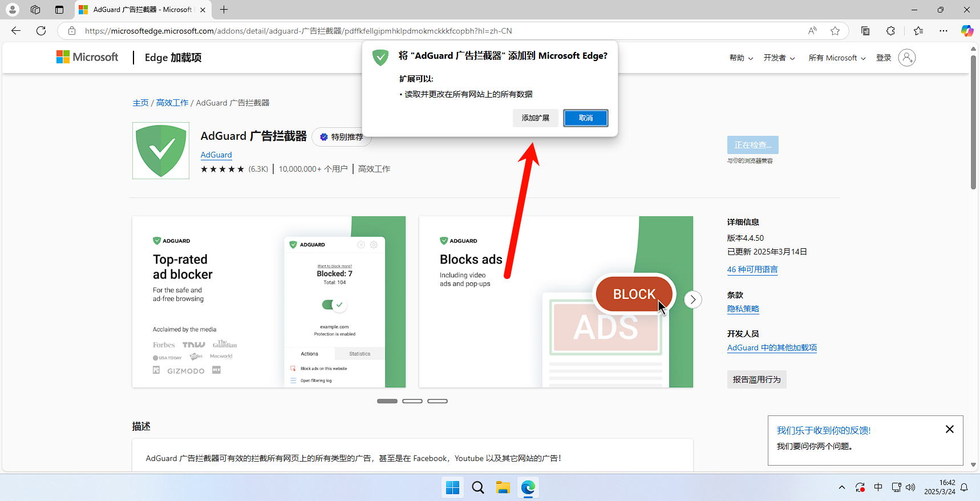980x501 pixels.
Task: Select the first carousel indicator
Action: click(x=387, y=401)
